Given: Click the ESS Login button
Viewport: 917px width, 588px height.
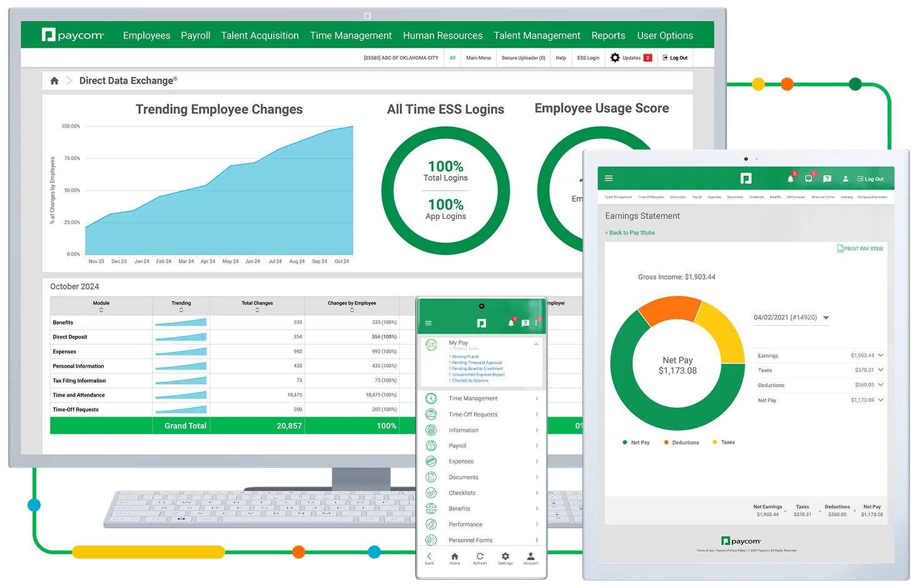Looking at the screenshot, I should tap(588, 58).
